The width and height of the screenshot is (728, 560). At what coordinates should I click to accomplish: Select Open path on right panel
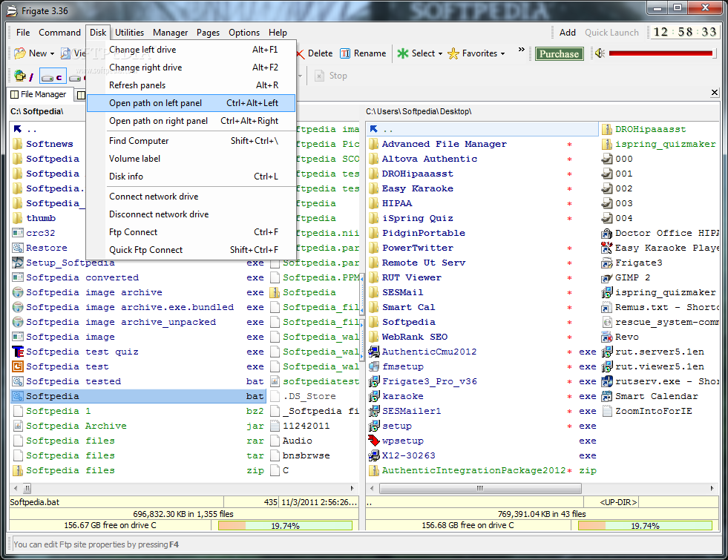191,121
